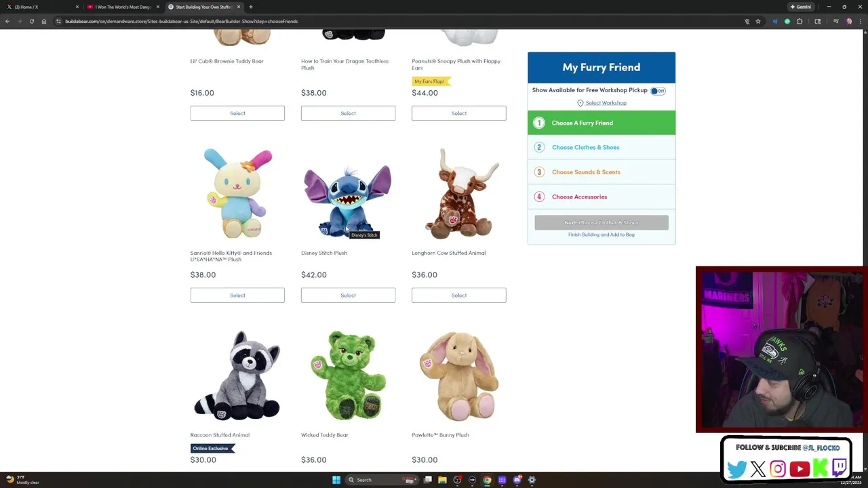The width and height of the screenshot is (868, 488).
Task: Select the Snoopy Plush with Flappy Ears
Action: pos(459,113)
